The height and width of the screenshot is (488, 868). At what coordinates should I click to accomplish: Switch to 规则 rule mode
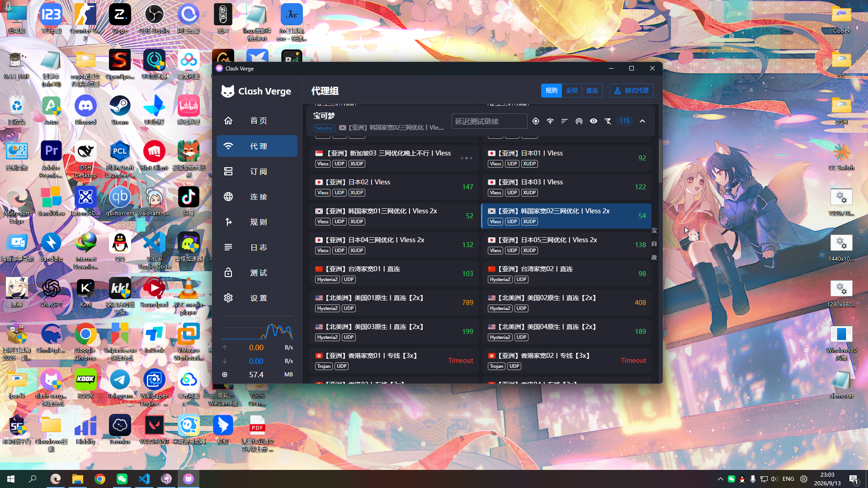click(551, 90)
